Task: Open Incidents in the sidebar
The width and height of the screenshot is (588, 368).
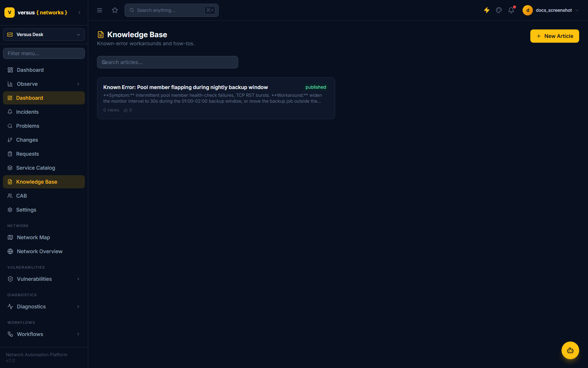Action: (x=44, y=112)
